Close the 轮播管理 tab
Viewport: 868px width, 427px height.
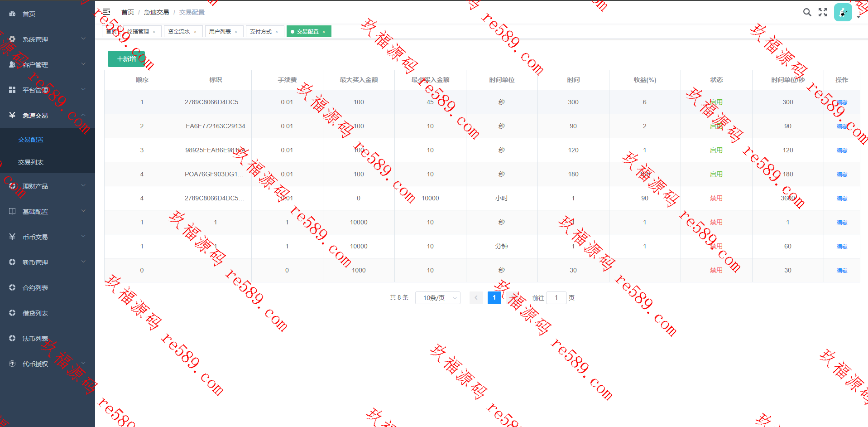154,32
